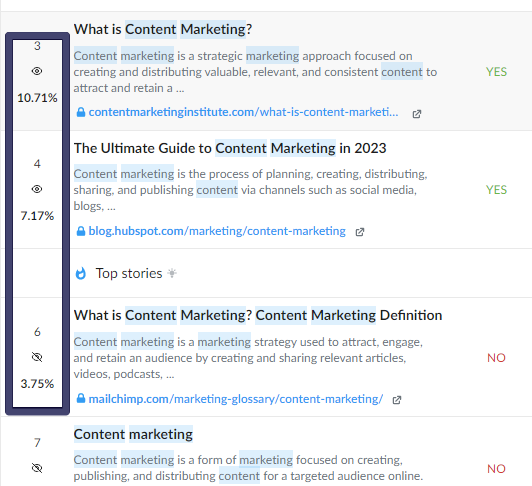Toggle the crossed-out eye for result 7

[x=37, y=468]
